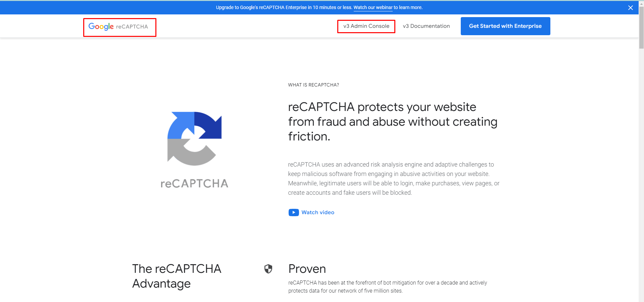Open the 'Watch our webinar' link

click(x=373, y=7)
